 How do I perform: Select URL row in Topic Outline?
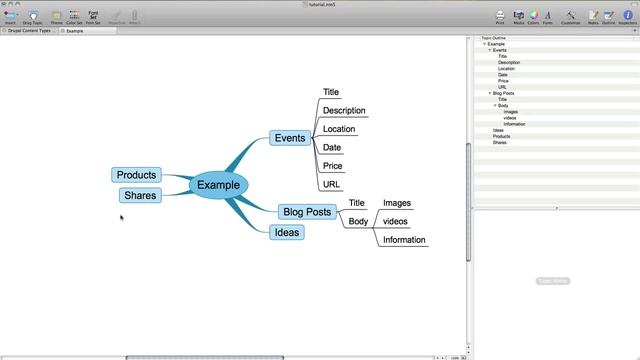point(557,87)
